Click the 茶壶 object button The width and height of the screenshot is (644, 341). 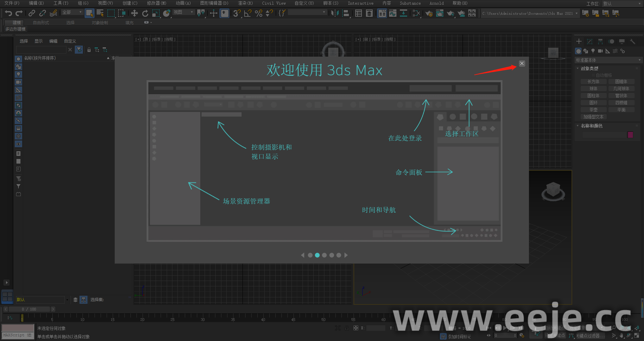593,110
